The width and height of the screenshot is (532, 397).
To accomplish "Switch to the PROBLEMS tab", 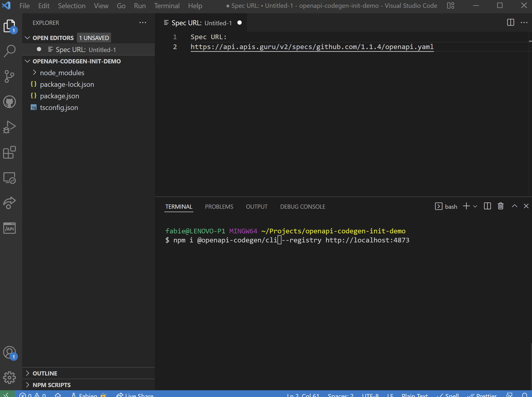I will (219, 207).
